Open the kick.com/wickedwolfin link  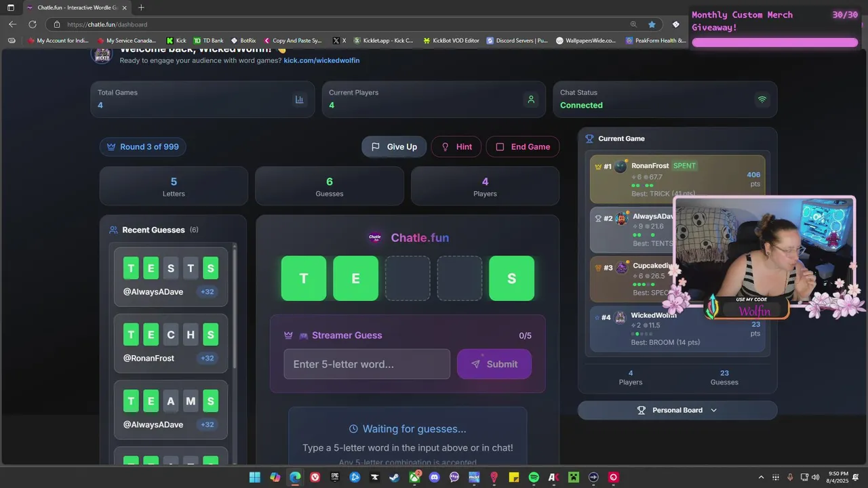321,60
